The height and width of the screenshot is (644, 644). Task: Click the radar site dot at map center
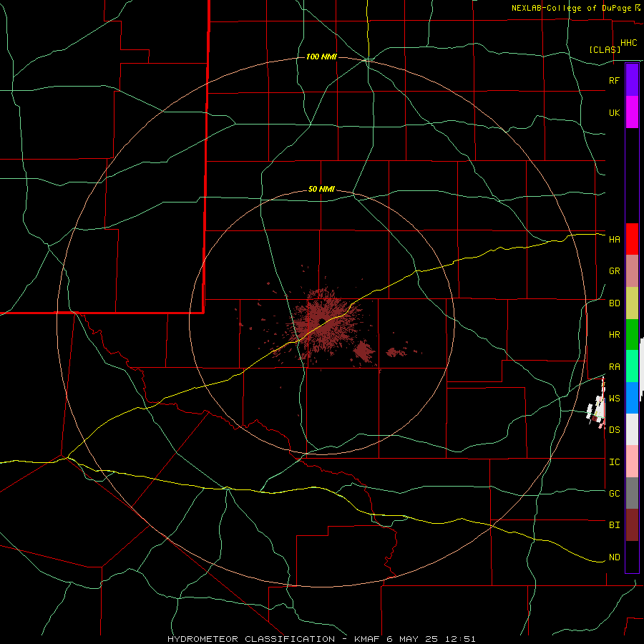click(x=322, y=321)
